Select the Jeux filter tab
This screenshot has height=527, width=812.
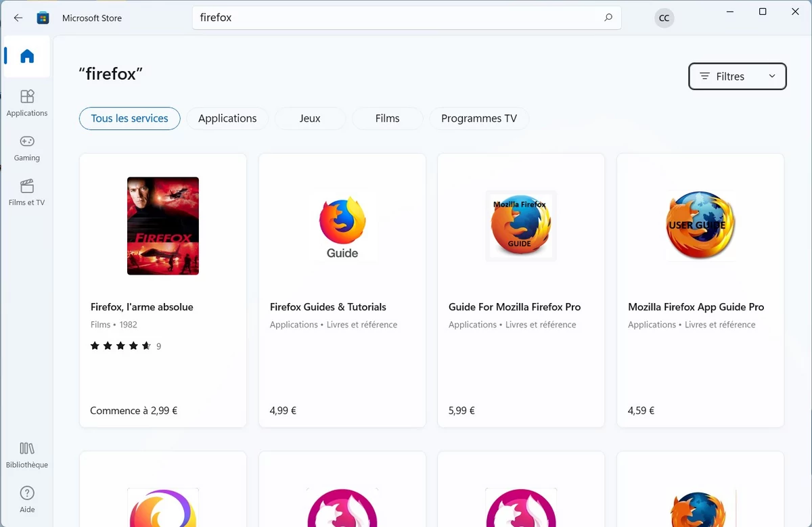(x=310, y=118)
